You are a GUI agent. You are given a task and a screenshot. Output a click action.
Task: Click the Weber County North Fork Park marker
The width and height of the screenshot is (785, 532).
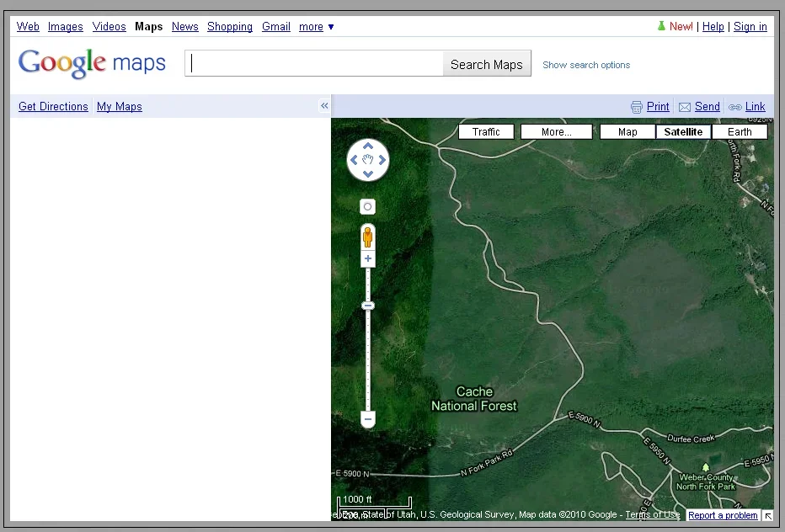pyautogui.click(x=705, y=467)
